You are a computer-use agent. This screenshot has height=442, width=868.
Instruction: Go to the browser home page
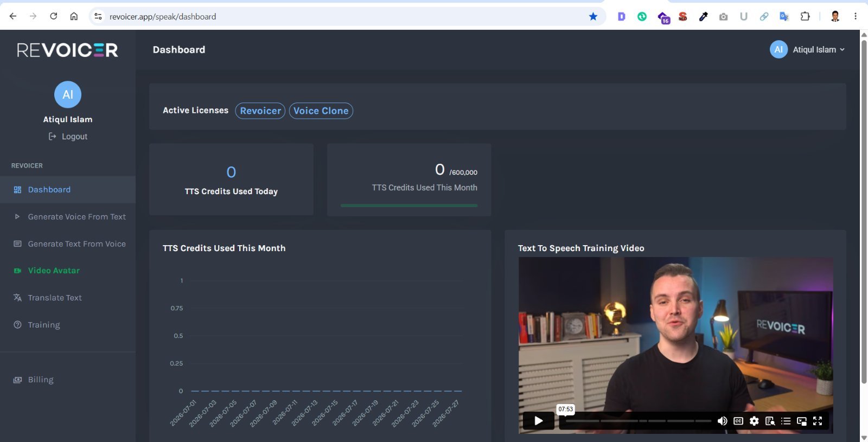tap(74, 16)
